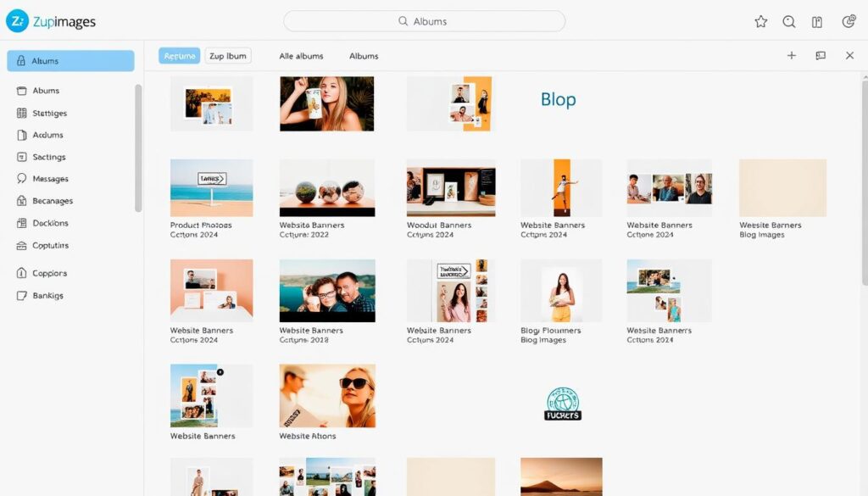Select the Stettiges grid icon in sidebar
Image resolution: width=868 pixels, height=496 pixels.
21,113
